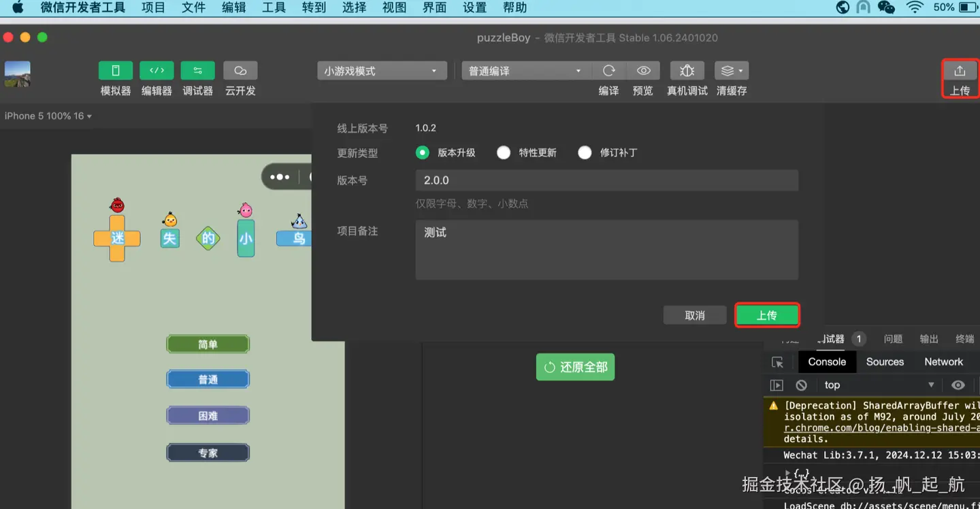The height and width of the screenshot is (509, 980).
Task: Open the Apple menu
Action: 18,8
